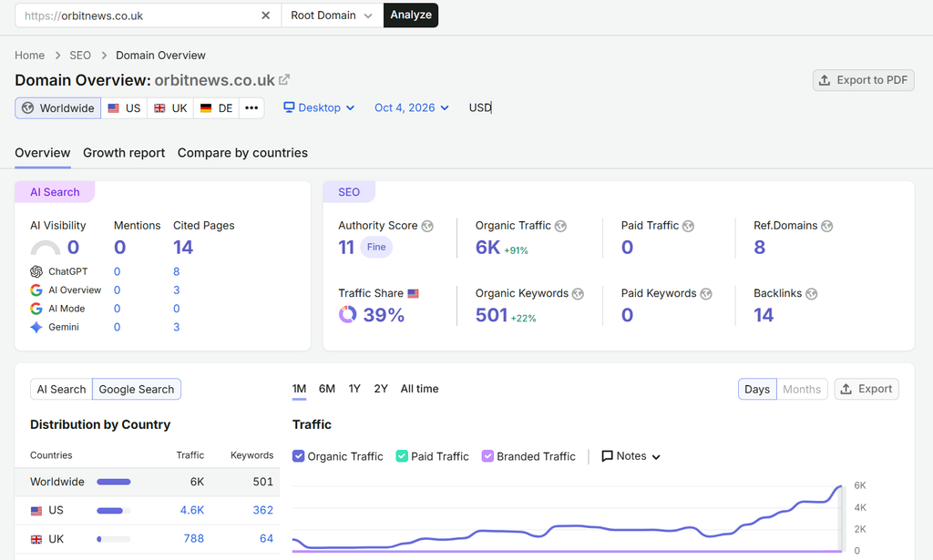This screenshot has width=933, height=560.
Task: Click the UK flag in the country table
Action: (x=36, y=539)
